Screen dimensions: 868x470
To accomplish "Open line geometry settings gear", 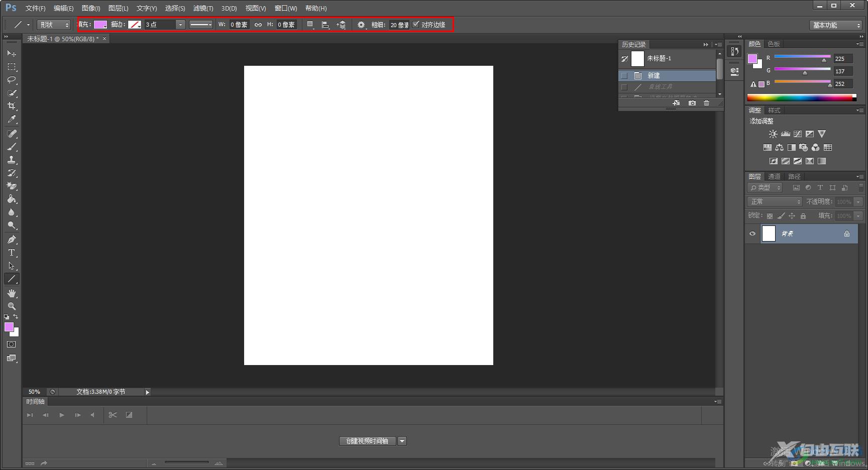I will coord(362,25).
